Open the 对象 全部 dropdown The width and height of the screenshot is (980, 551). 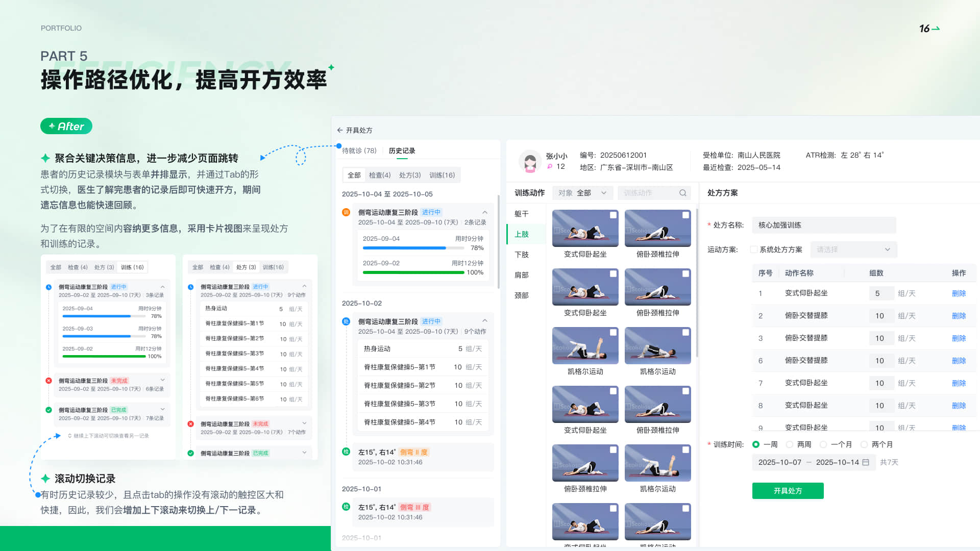(x=582, y=193)
